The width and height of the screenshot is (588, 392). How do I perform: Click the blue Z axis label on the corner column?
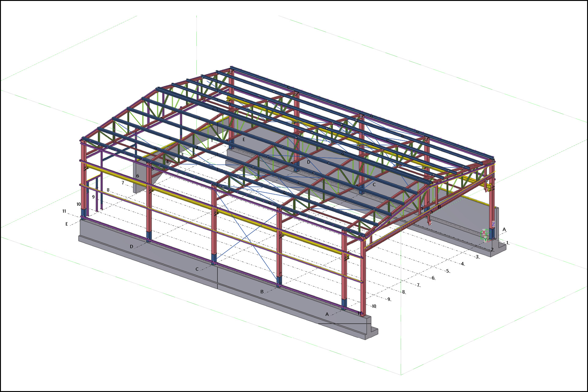click(493, 224)
